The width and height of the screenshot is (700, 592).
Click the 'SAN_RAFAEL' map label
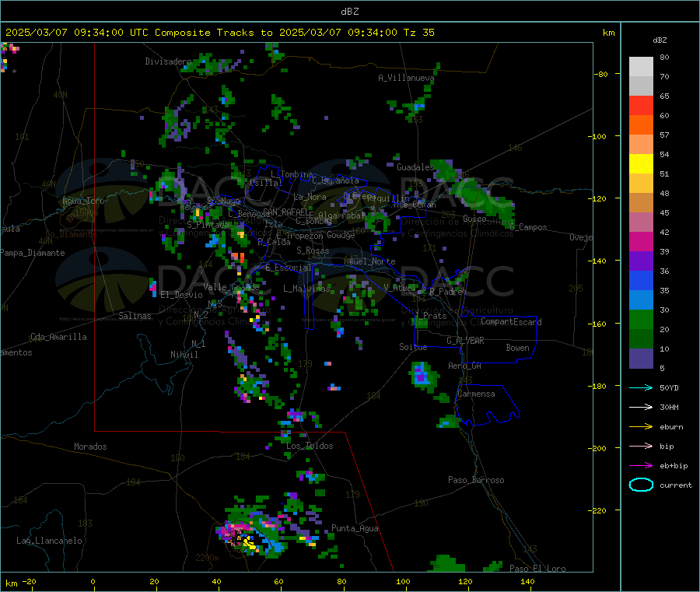[x=285, y=212]
